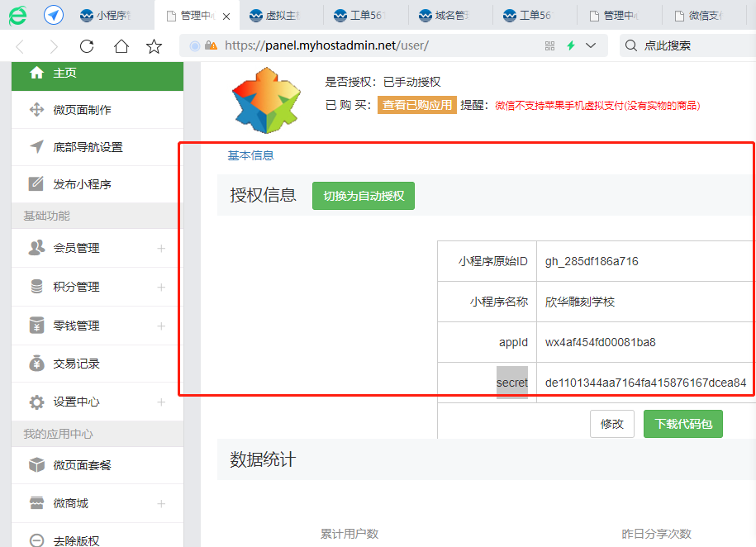Expand the 会员管理 submenu
The image size is (756, 547).
coord(161,248)
